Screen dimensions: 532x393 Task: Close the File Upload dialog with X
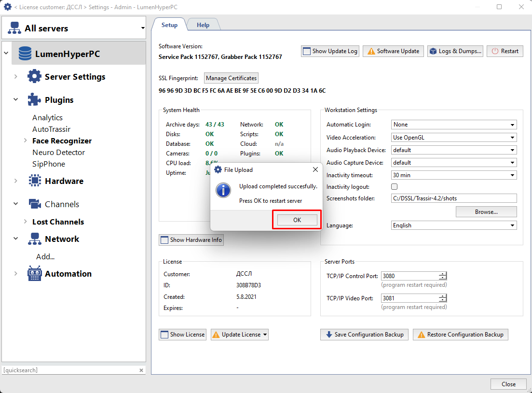pyautogui.click(x=315, y=169)
